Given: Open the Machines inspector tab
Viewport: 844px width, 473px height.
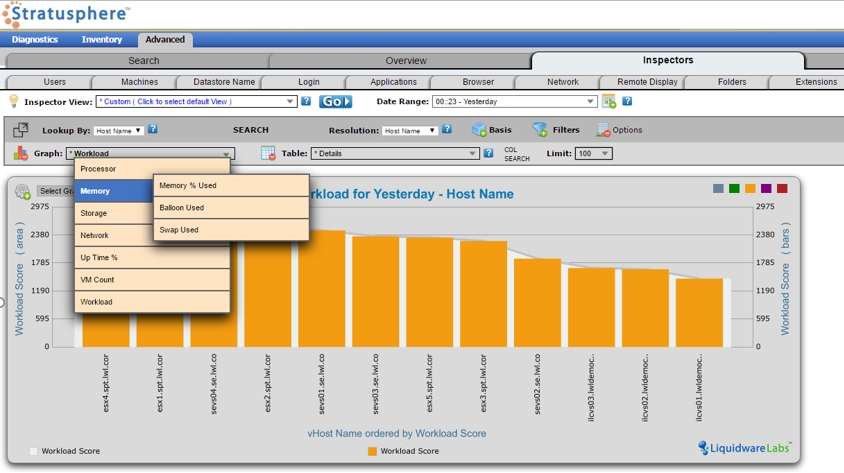Looking at the screenshot, I should point(139,82).
